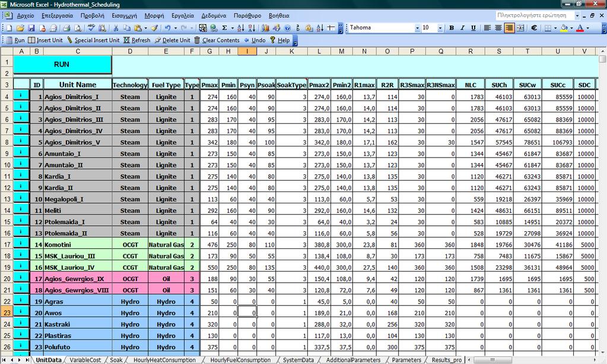The image size is (607, 364).
Task: Open the font name dropdown showing Tahoma
Action: [417, 28]
